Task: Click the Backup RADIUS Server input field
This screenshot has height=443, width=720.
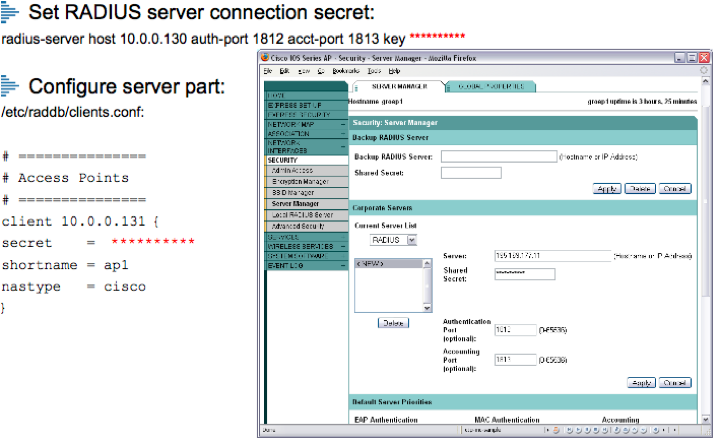Action: [x=498, y=156]
